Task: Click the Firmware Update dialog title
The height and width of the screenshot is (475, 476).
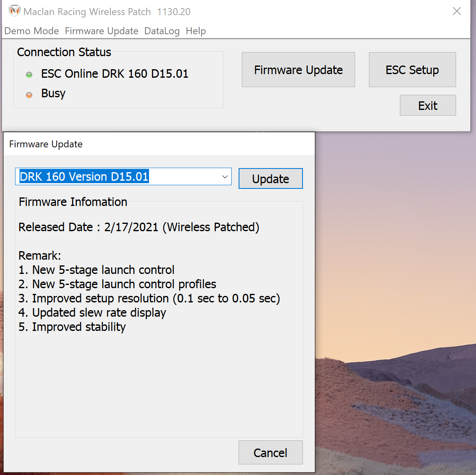Action: 46,144
